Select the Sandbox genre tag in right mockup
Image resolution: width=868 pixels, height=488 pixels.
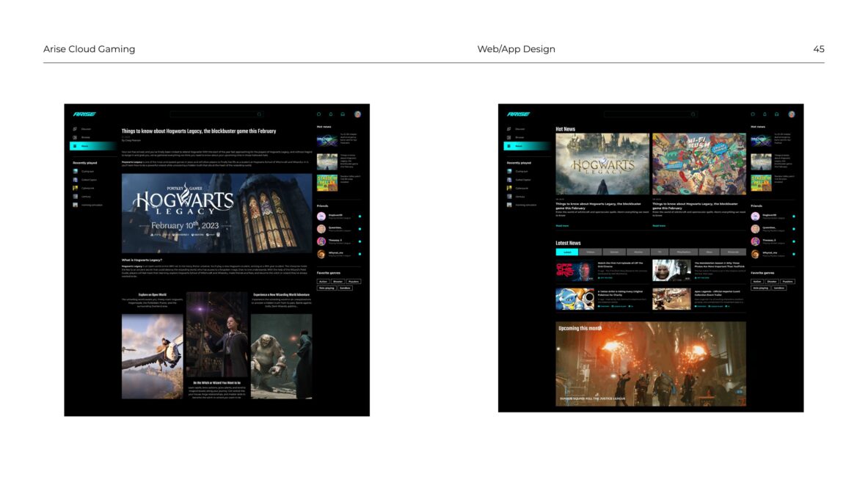779,288
